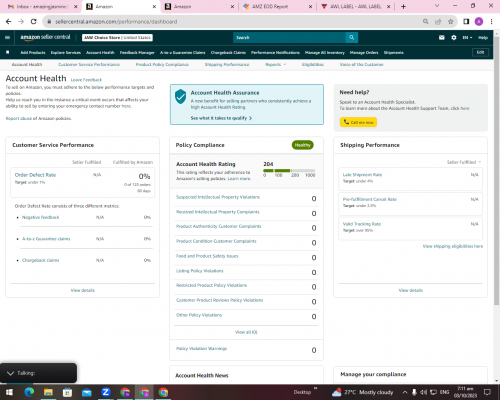
Task: Click the Seller Central search field
Action: click(289, 37)
